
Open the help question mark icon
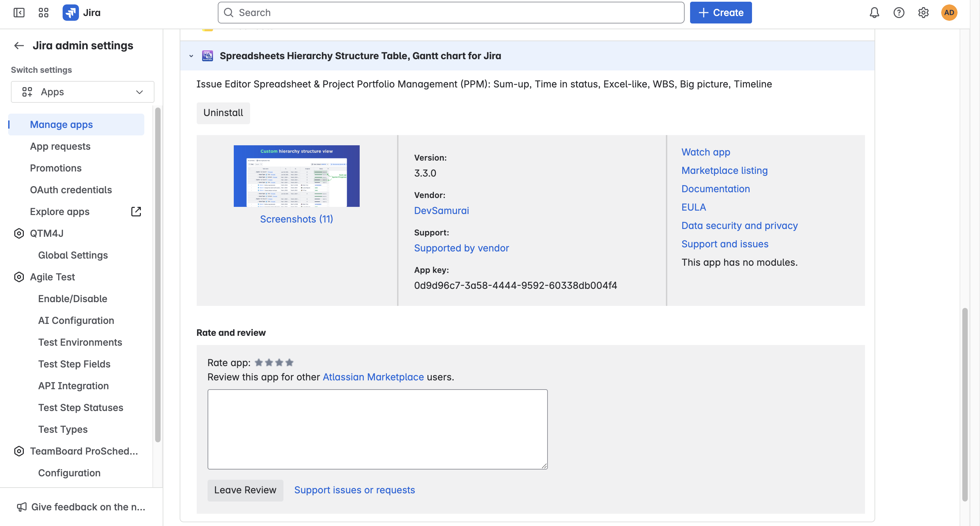point(899,13)
